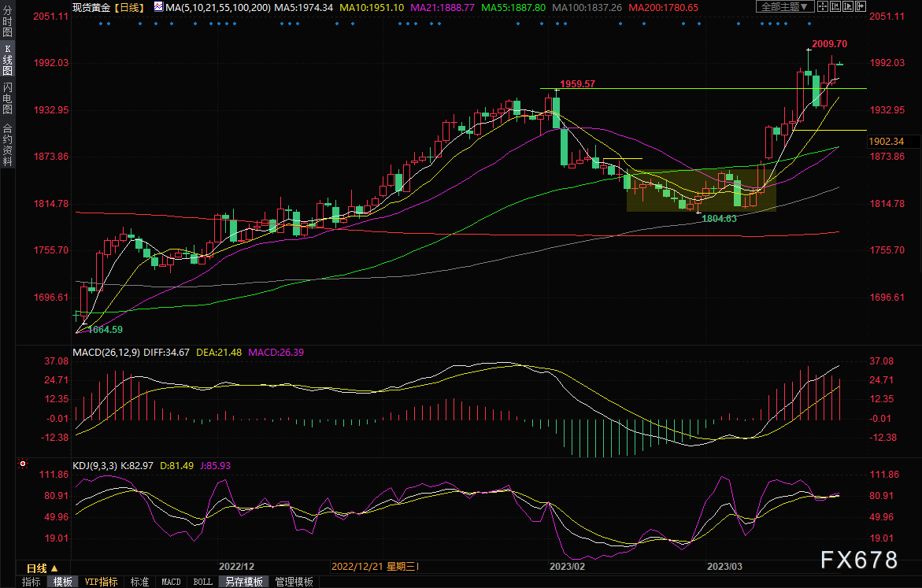
Task: Click the red alert icon beside KDJ panel
Action: tap(23, 464)
